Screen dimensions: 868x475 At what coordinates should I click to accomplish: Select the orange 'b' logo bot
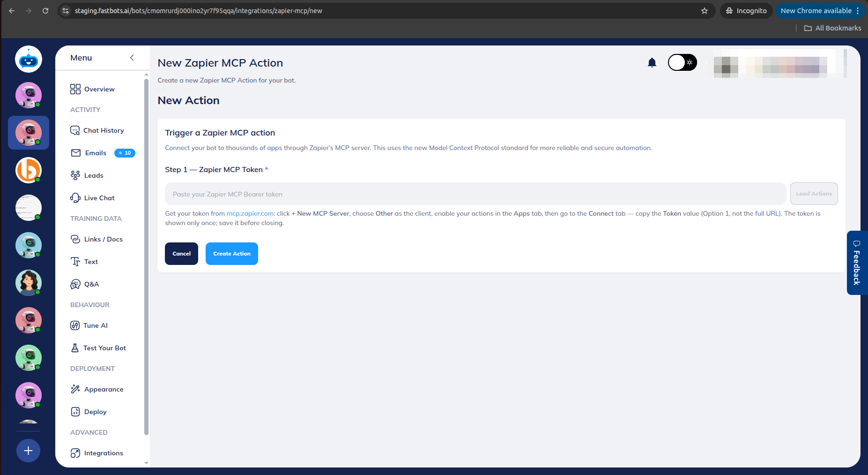coord(29,170)
